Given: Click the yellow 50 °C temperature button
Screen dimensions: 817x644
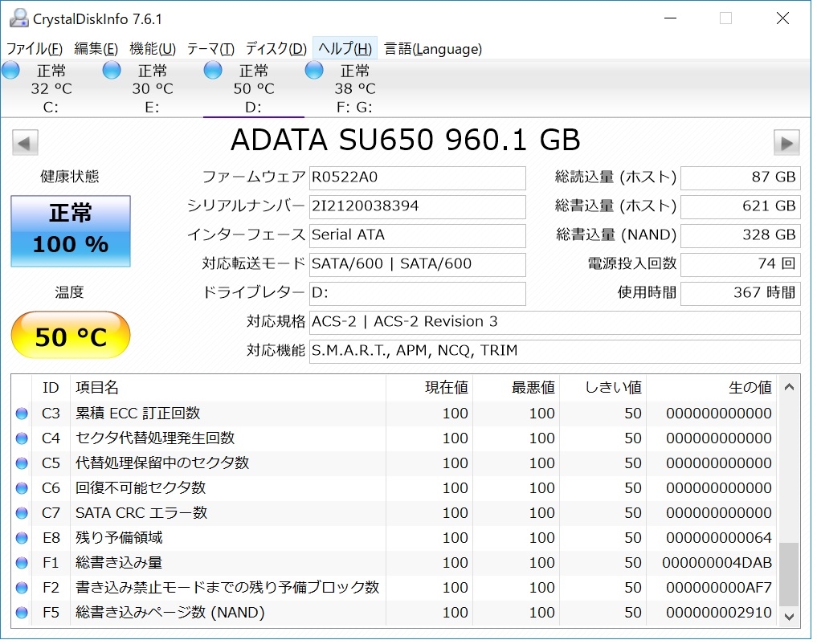Looking at the screenshot, I should (x=71, y=336).
